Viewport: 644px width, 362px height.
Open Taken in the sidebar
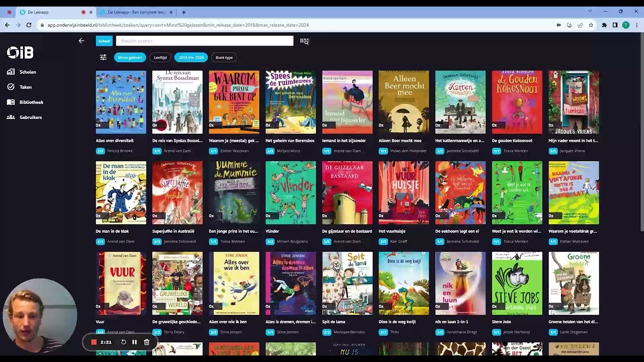tap(19, 87)
